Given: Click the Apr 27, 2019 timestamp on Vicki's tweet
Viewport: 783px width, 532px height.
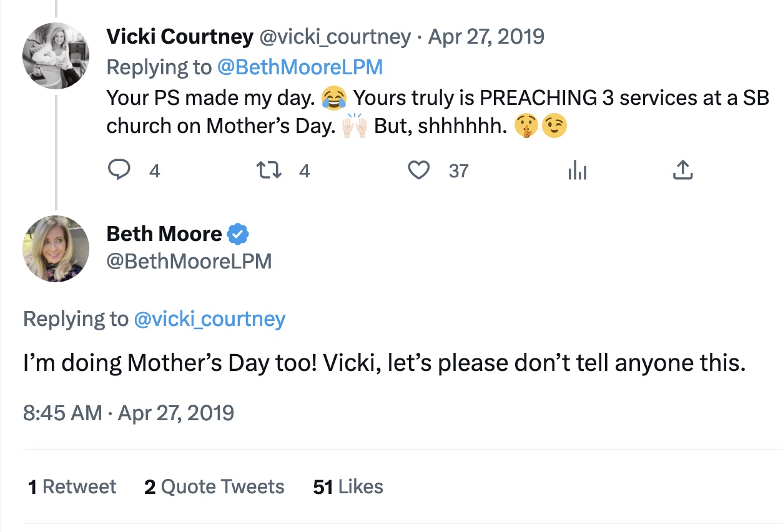Looking at the screenshot, I should (486, 37).
